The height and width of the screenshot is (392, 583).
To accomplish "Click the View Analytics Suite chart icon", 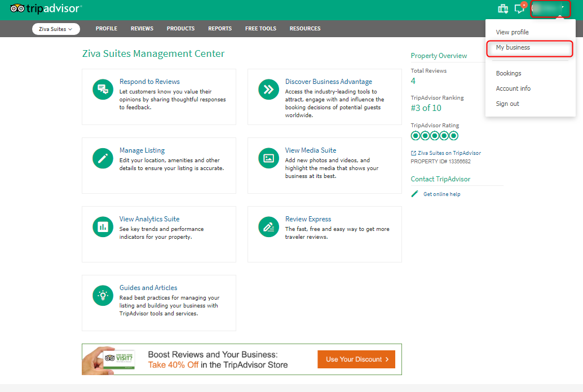I will 103,227.
